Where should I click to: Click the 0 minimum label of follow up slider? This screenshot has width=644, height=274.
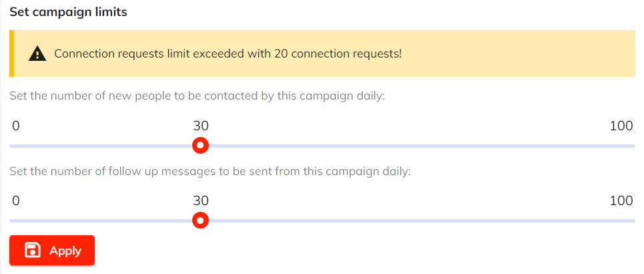[16, 200]
